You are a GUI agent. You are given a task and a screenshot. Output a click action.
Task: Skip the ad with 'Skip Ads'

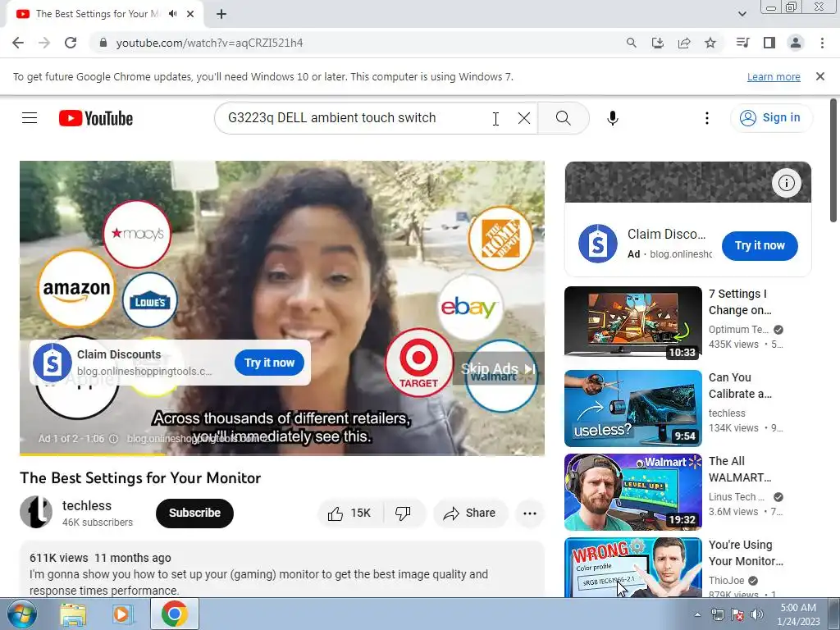click(x=498, y=368)
